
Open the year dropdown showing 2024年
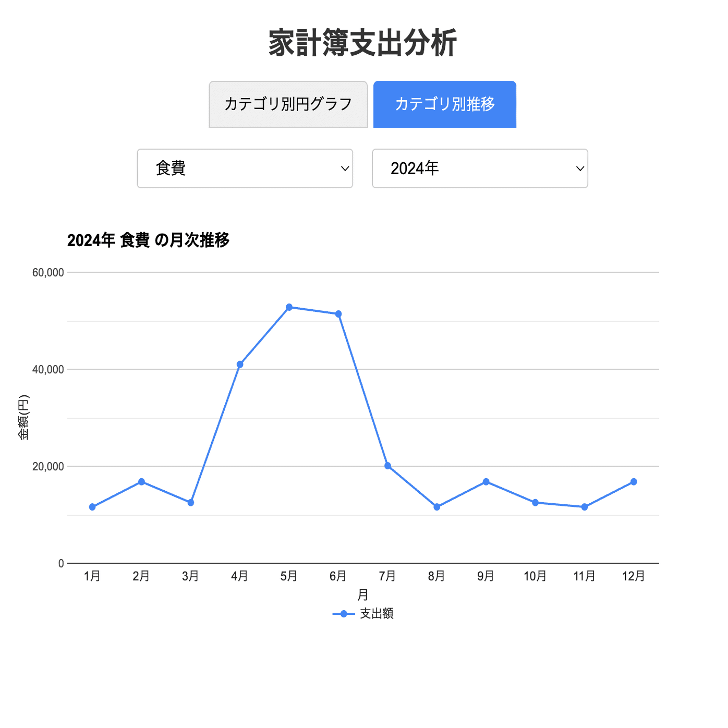(480, 168)
